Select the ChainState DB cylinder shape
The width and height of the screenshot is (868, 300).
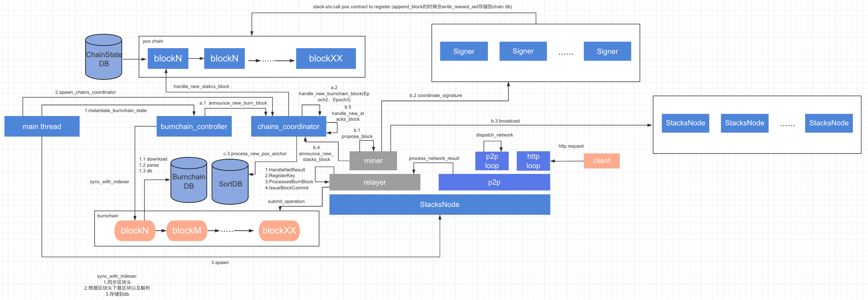tap(103, 57)
